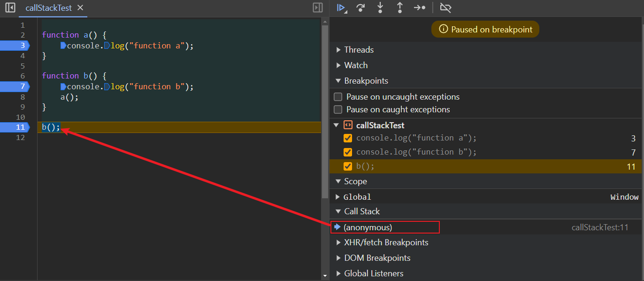Enable Pause on caught exceptions
This screenshot has width=644, height=281.
coord(338,109)
